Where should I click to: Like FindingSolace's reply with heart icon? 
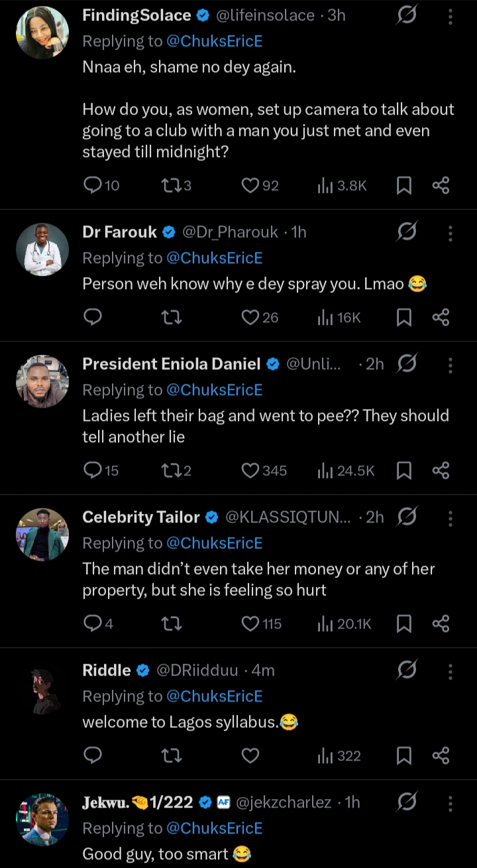click(250, 186)
